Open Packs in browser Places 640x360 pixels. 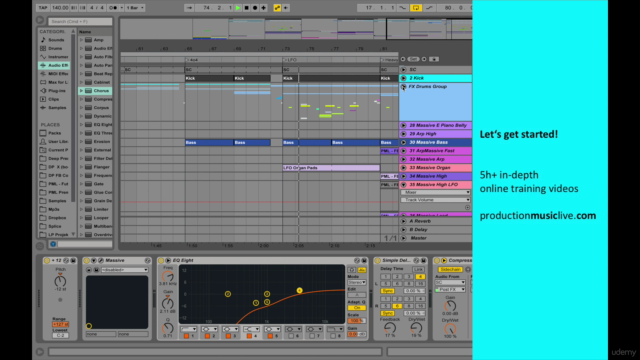(54, 133)
